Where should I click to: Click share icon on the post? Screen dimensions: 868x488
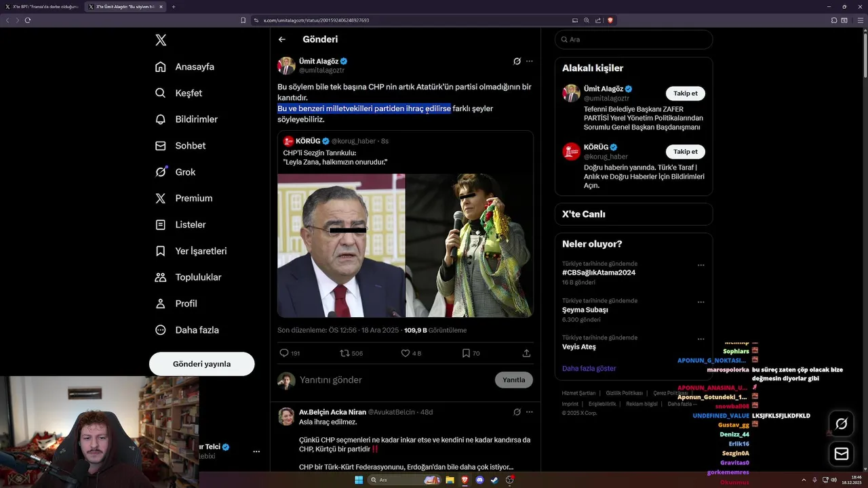point(526,353)
